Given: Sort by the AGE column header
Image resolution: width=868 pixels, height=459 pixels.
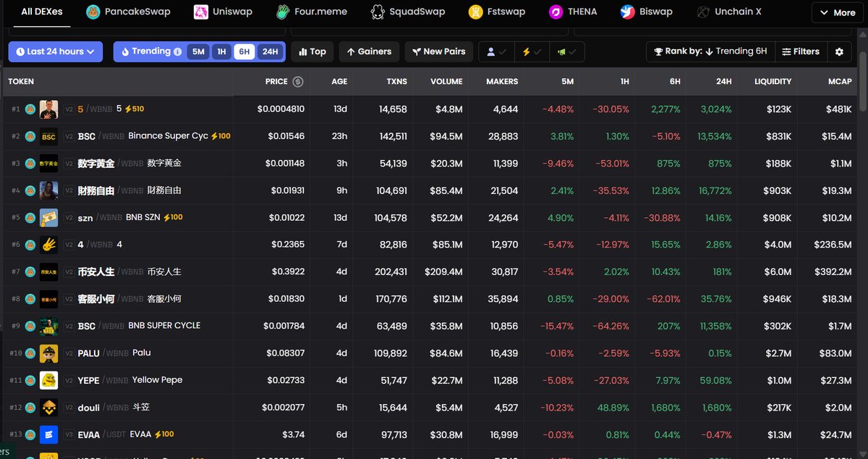Looking at the screenshot, I should tap(339, 82).
